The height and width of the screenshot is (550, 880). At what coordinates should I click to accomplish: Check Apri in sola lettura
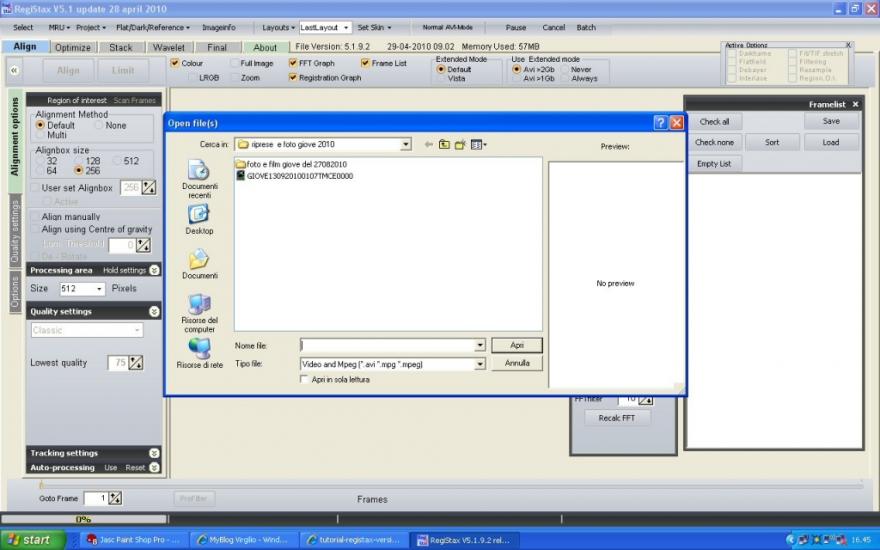pos(304,379)
